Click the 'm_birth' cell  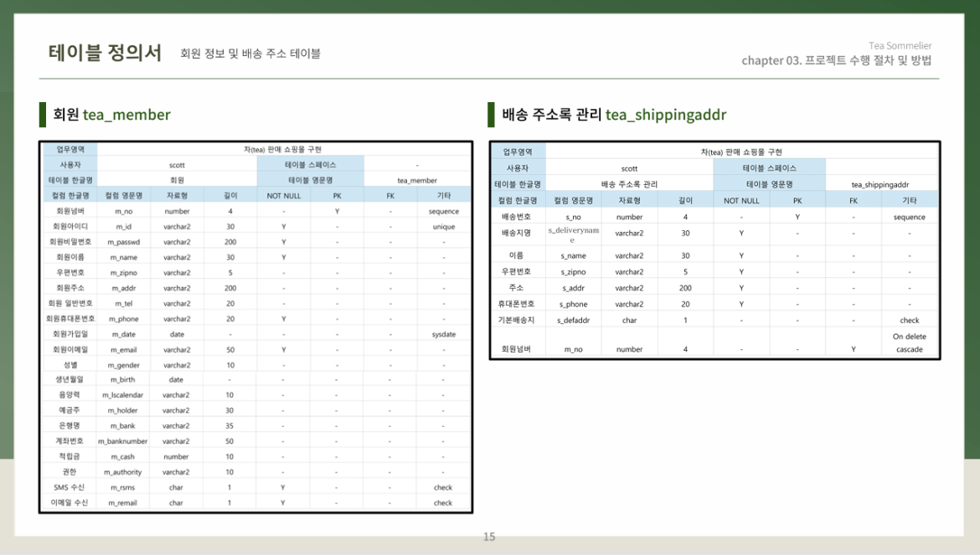pyautogui.click(x=122, y=379)
